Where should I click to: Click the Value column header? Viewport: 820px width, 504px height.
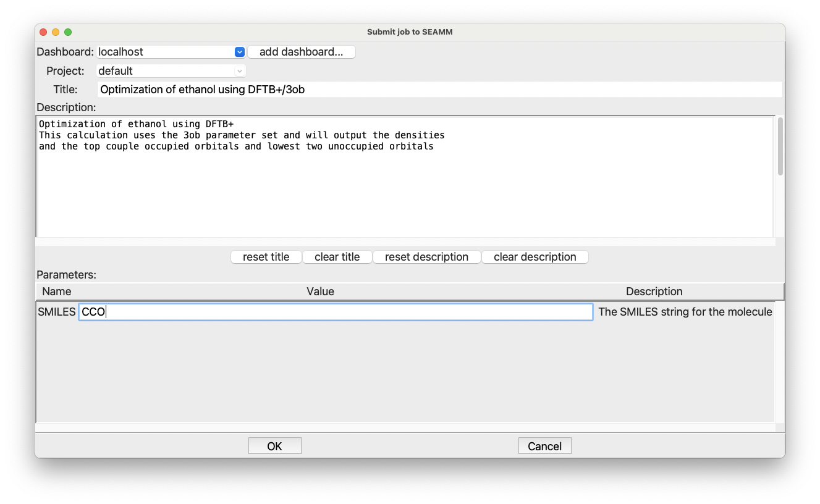(x=320, y=292)
